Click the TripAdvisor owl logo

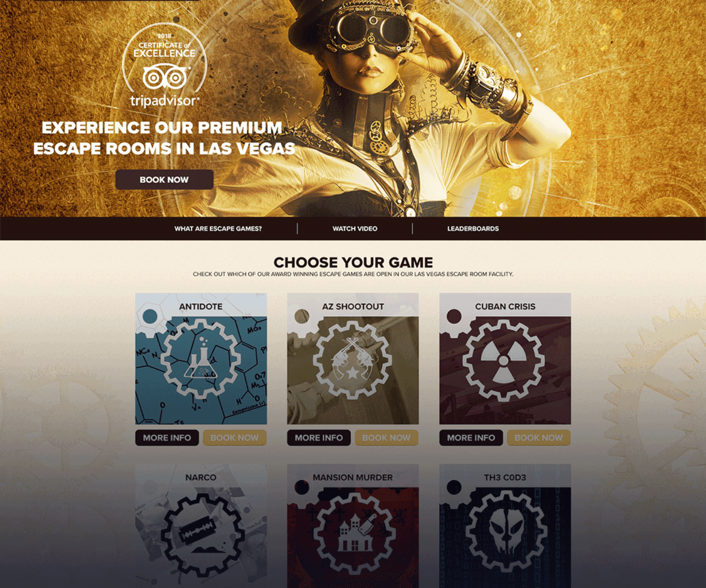pyautogui.click(x=164, y=78)
